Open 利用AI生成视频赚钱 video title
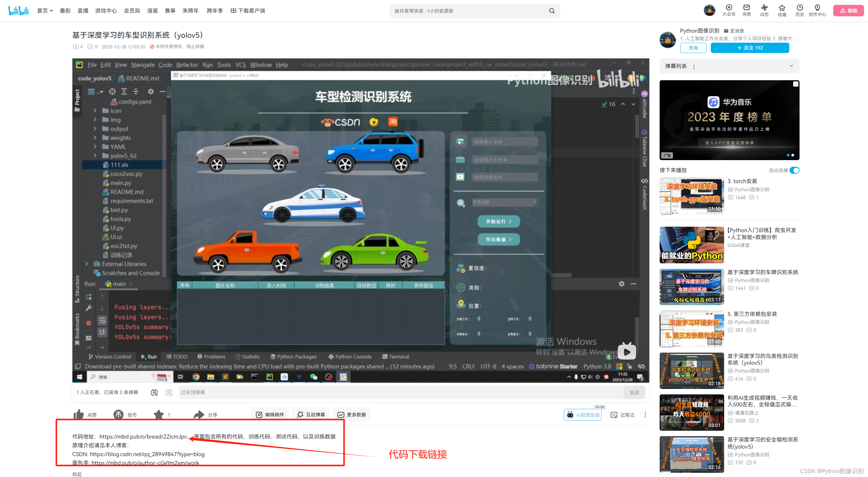Image resolution: width=868 pixels, height=477 pixels. 763,401
